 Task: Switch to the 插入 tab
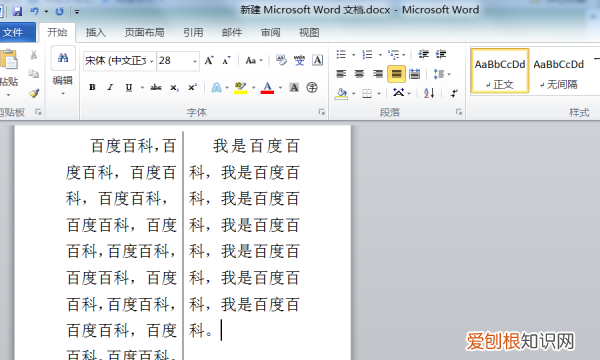click(x=96, y=33)
